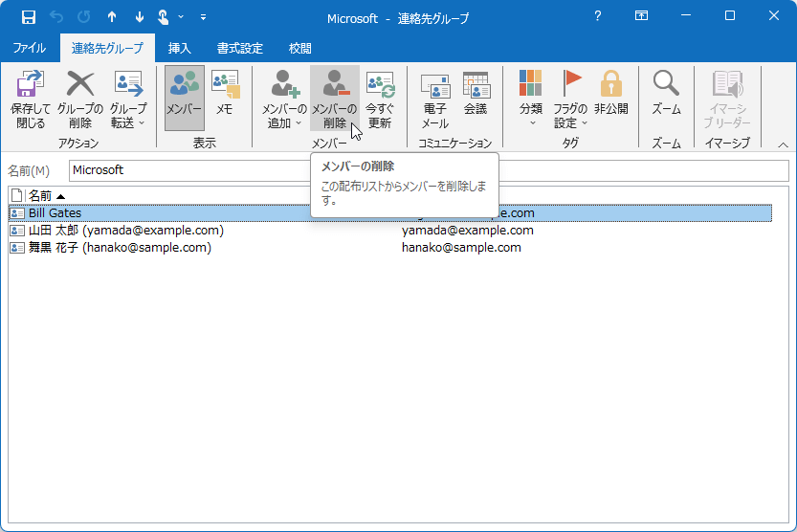
Task: Show the メンバー members view
Action: click(184, 99)
